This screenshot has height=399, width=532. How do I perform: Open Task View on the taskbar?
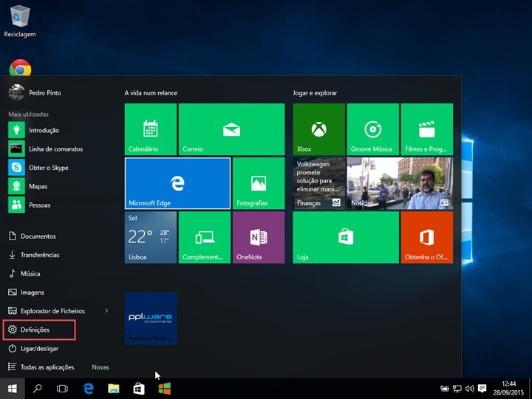(62, 389)
